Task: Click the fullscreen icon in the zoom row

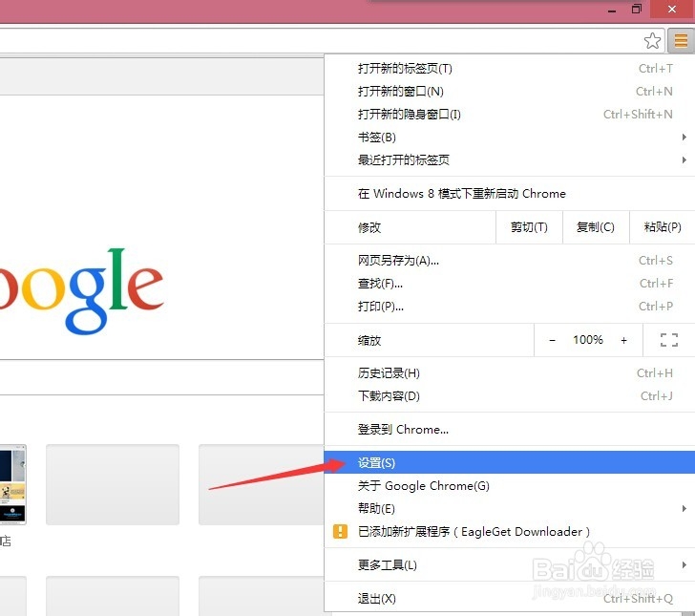Action: point(668,340)
